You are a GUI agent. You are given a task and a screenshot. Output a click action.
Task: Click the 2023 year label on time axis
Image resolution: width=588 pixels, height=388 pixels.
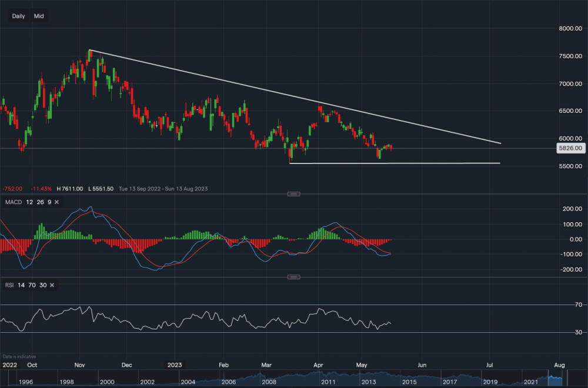click(x=174, y=364)
